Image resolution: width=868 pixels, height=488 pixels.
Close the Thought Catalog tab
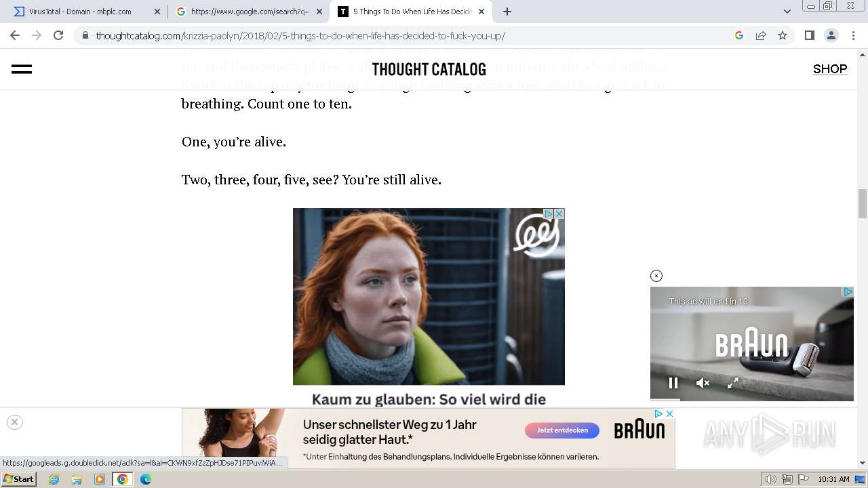[x=481, y=12]
